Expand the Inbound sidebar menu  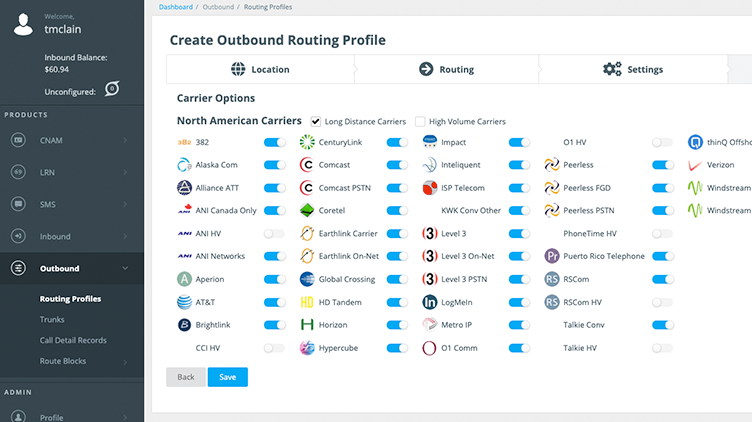pos(72,237)
